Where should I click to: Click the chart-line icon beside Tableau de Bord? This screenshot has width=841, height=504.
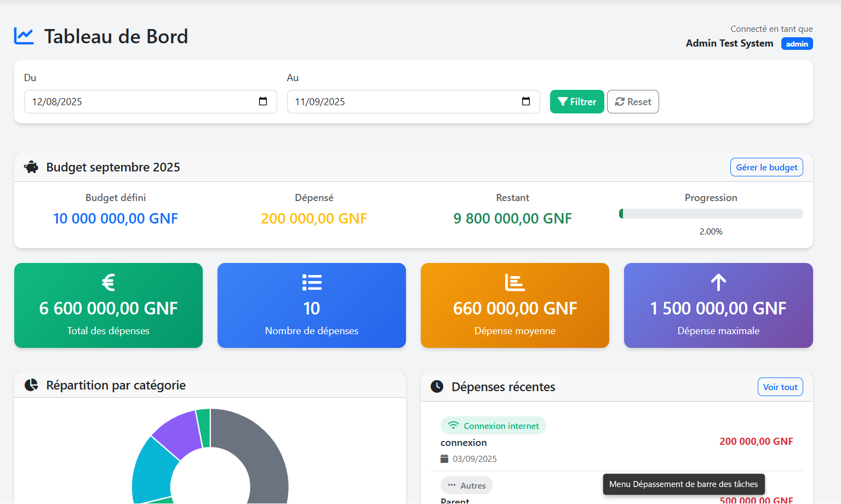point(24,36)
